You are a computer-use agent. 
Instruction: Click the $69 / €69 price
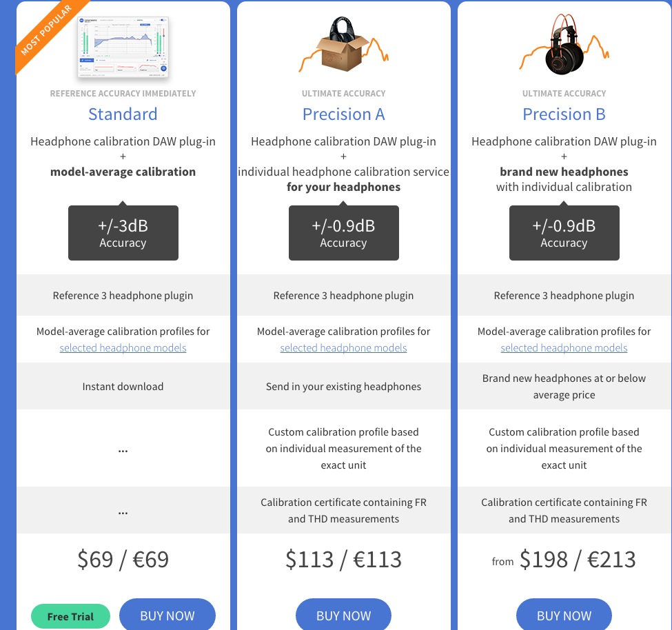(x=123, y=559)
